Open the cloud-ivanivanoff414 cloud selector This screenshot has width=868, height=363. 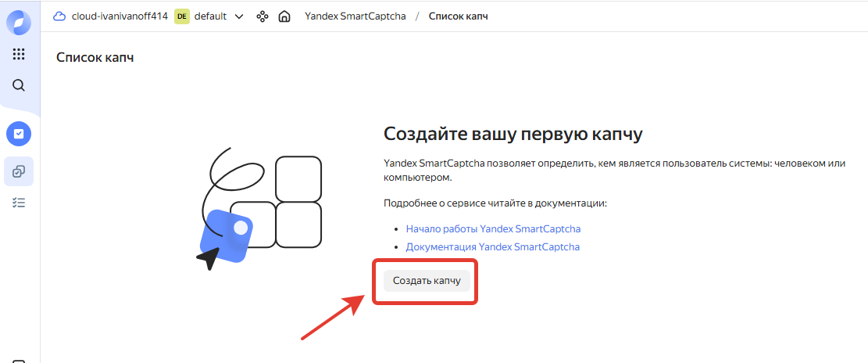click(120, 16)
